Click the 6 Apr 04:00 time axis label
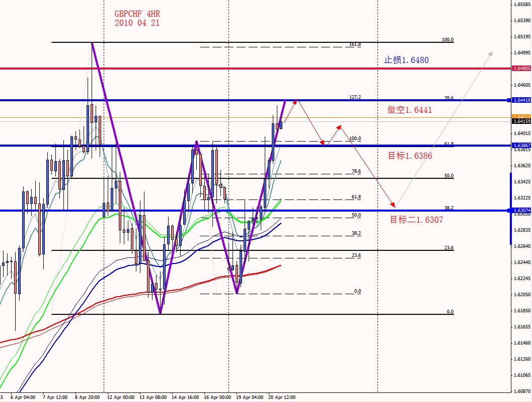 coord(23,397)
